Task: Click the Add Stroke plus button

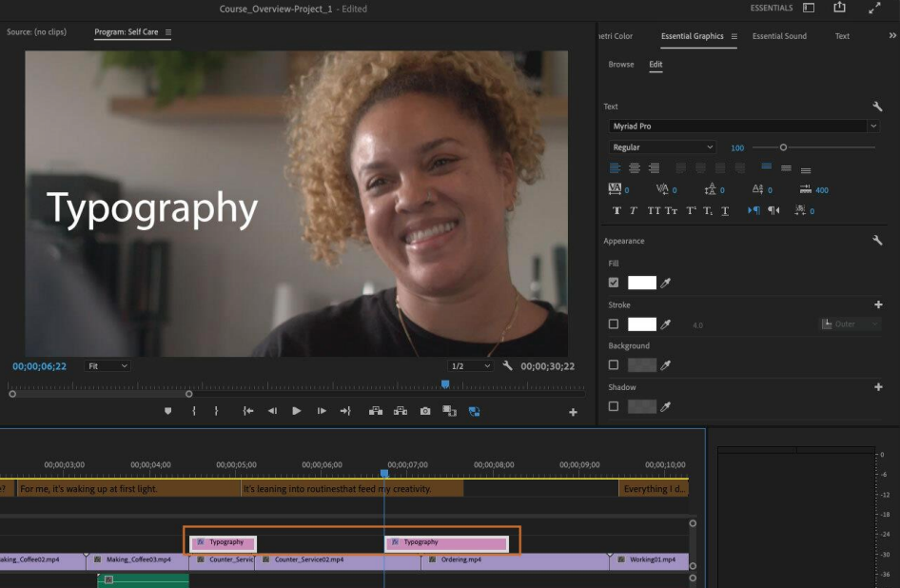Action: pos(878,304)
